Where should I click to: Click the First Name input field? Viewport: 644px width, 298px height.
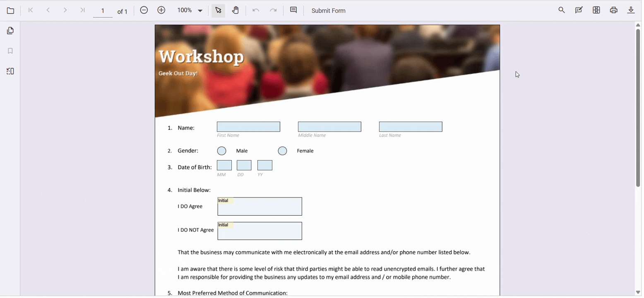248,126
